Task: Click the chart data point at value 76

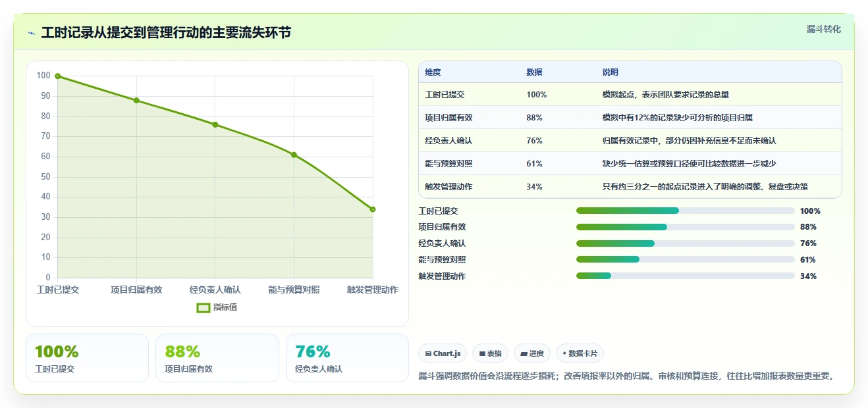Action: point(215,124)
